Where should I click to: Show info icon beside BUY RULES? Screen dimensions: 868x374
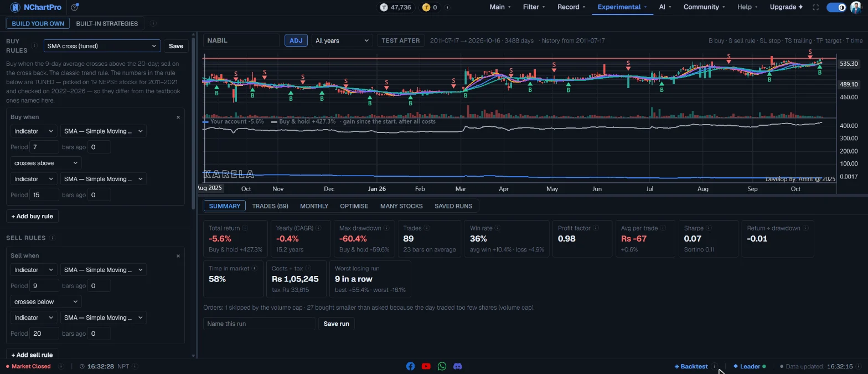tap(34, 46)
